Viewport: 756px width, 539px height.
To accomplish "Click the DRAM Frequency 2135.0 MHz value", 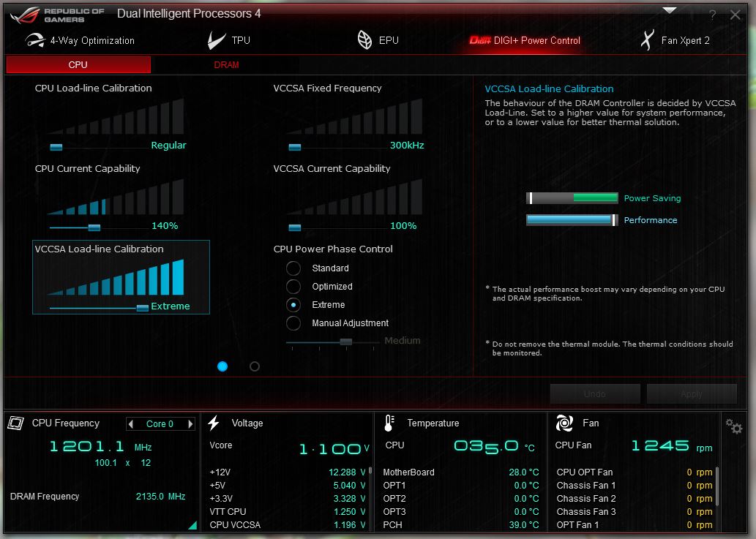I will (x=160, y=496).
